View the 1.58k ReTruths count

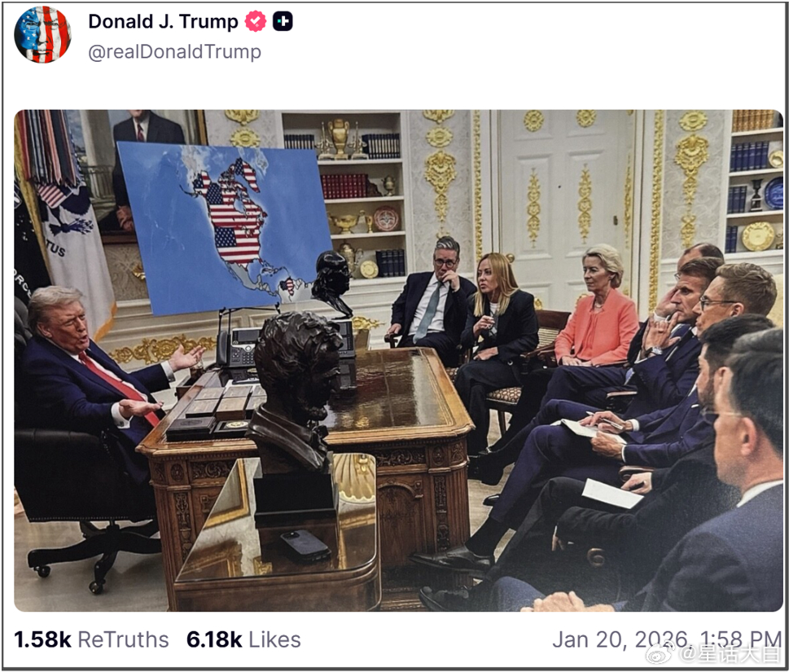(x=91, y=639)
